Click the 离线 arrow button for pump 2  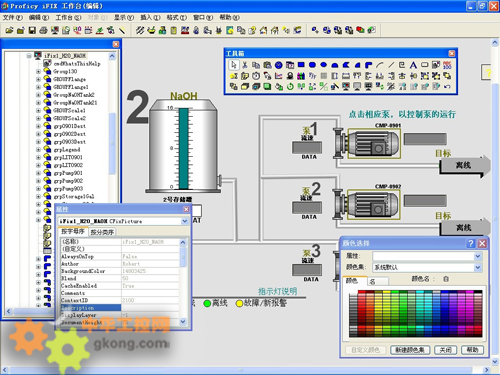point(465,228)
